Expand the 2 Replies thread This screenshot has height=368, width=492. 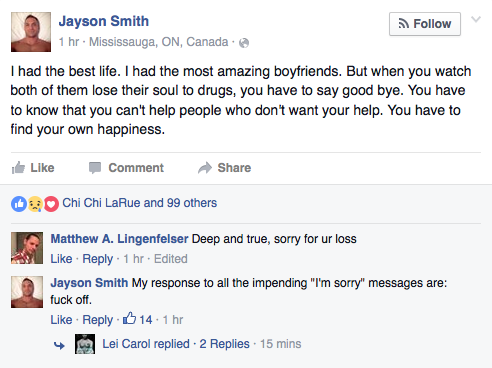click(224, 344)
